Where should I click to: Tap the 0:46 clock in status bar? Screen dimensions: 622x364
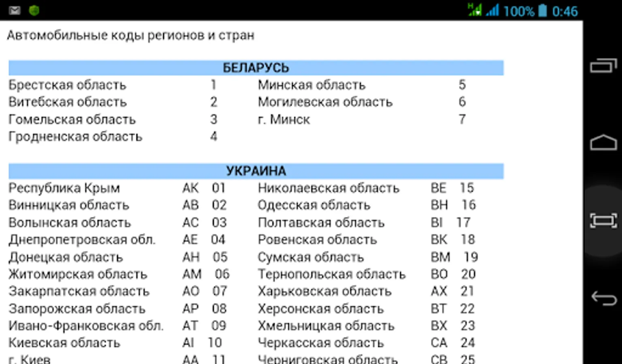pos(564,11)
